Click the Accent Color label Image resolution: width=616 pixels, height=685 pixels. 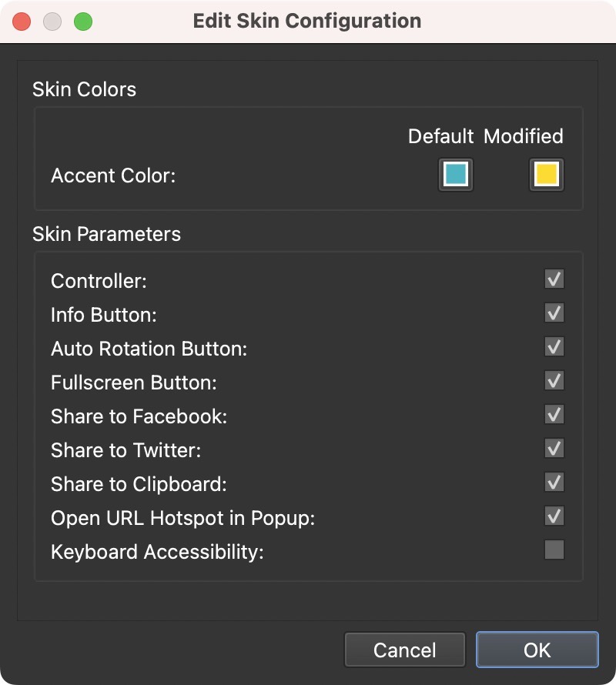(113, 175)
